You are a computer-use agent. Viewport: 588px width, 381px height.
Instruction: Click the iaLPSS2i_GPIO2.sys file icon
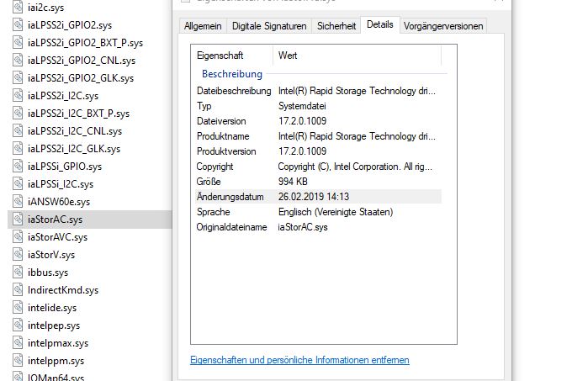18,24
